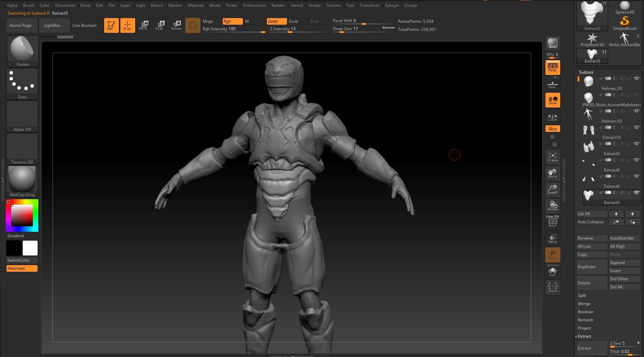The width and height of the screenshot is (644, 357).
Task: Adjust the Thick 0.02 extract slider
Action: click(x=624, y=351)
